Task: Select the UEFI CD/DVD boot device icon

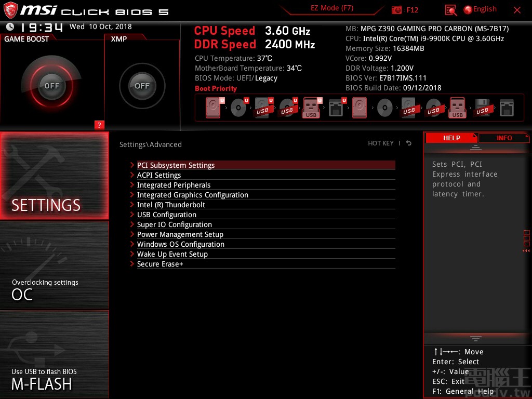Action: tap(239, 108)
